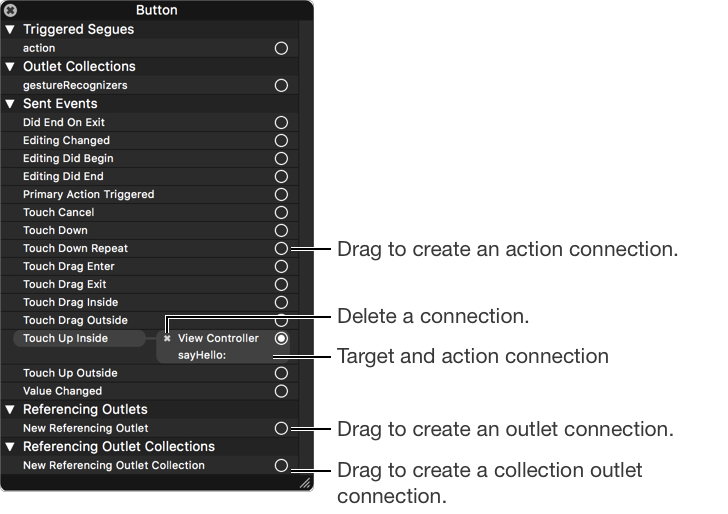Click the View Controller sayHello: connection
The height and width of the screenshot is (514, 728).
217,346
